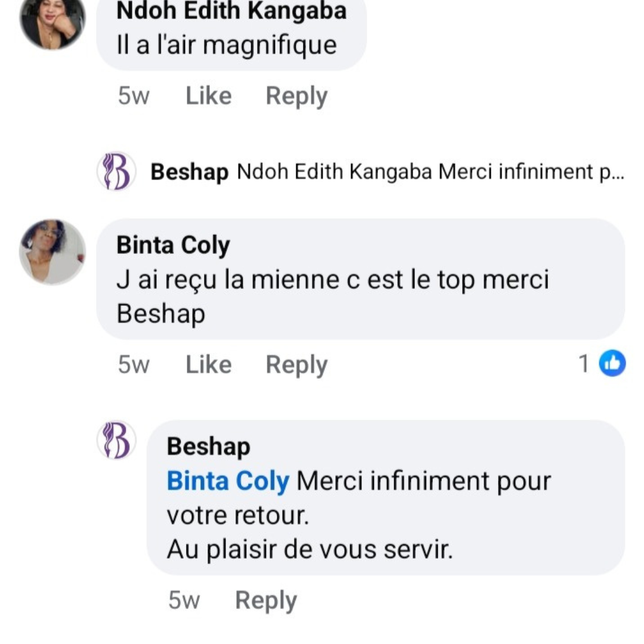Click the 5w timestamp under Ndoh's comment

(134, 96)
